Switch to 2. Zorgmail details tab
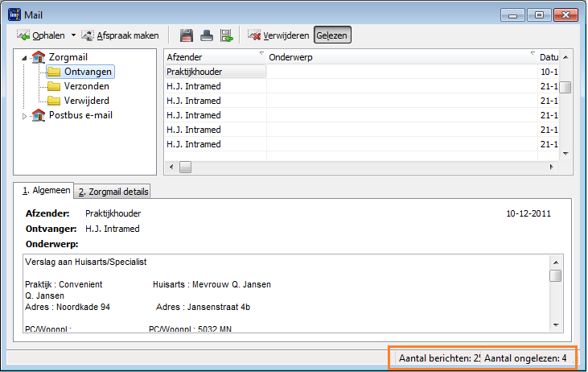This screenshot has width=588, height=372. 113,192
